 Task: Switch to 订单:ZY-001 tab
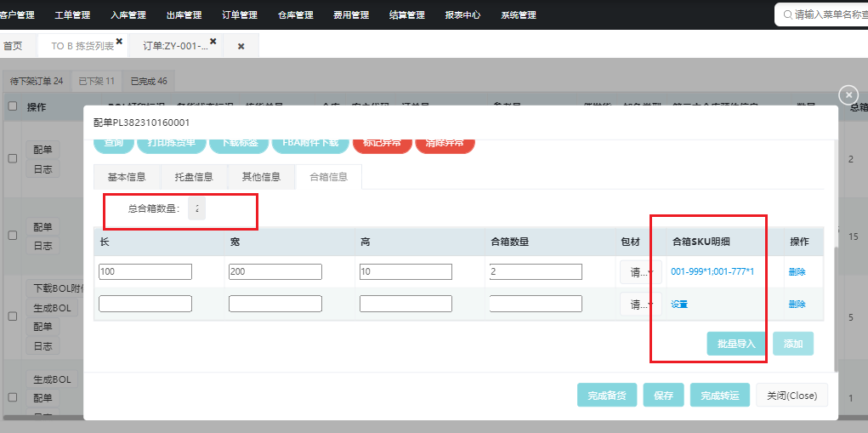point(176,46)
